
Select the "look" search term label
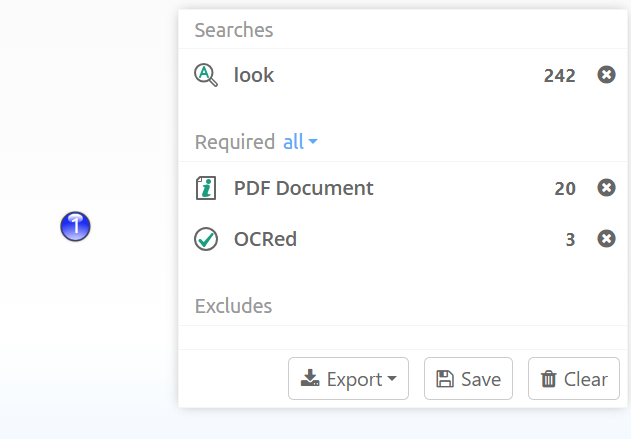pos(254,75)
